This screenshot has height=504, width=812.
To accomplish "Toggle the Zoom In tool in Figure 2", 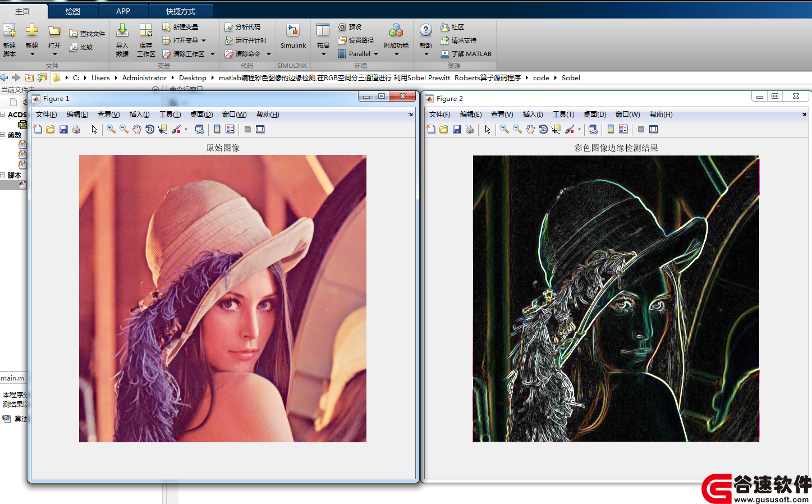I will (x=504, y=129).
